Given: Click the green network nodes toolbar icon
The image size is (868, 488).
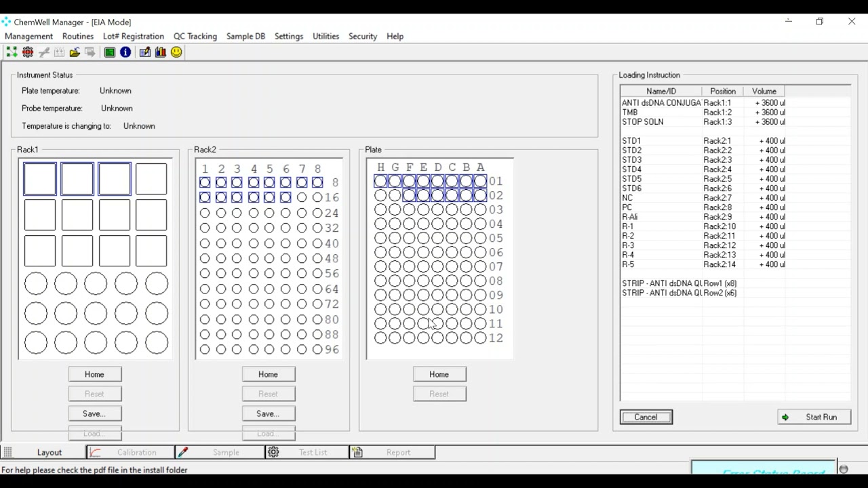Looking at the screenshot, I should pyautogui.click(x=12, y=52).
